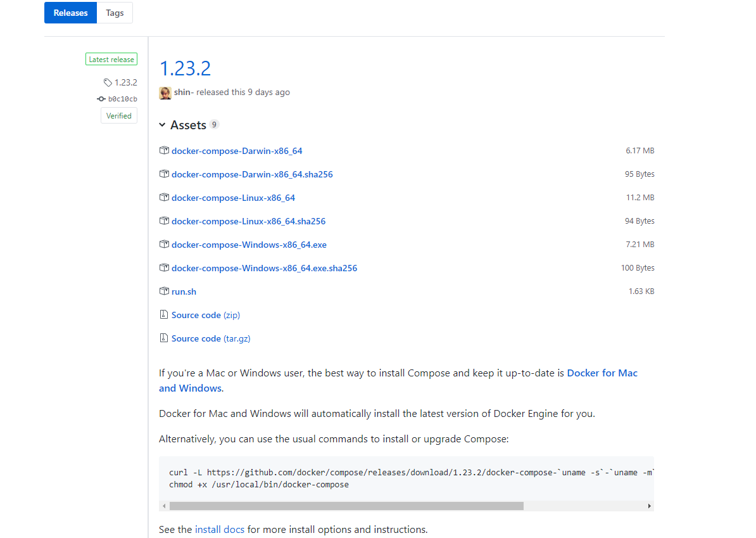This screenshot has width=756, height=538.
Task: Click the commit icon next to b0c10cb
Action: point(101,99)
